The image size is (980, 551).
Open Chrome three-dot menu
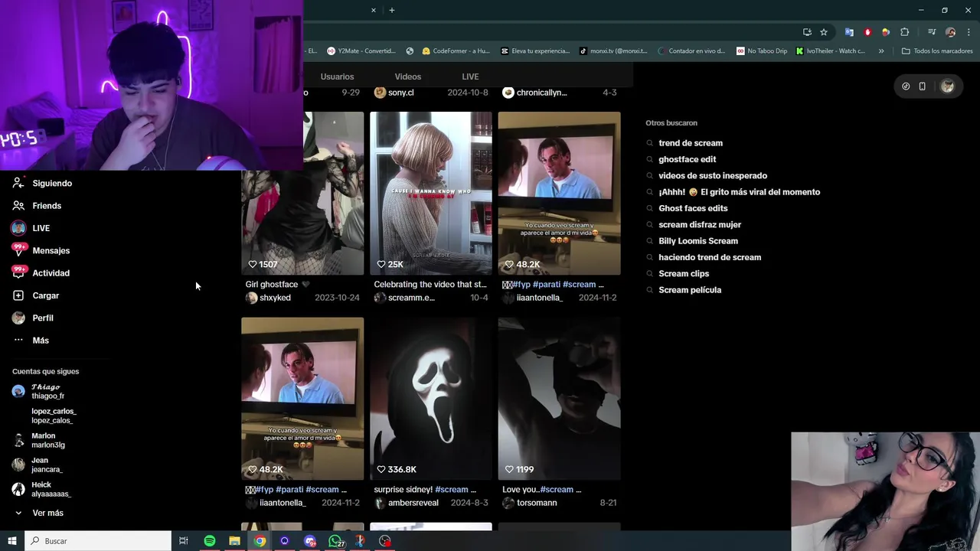[x=968, y=32]
